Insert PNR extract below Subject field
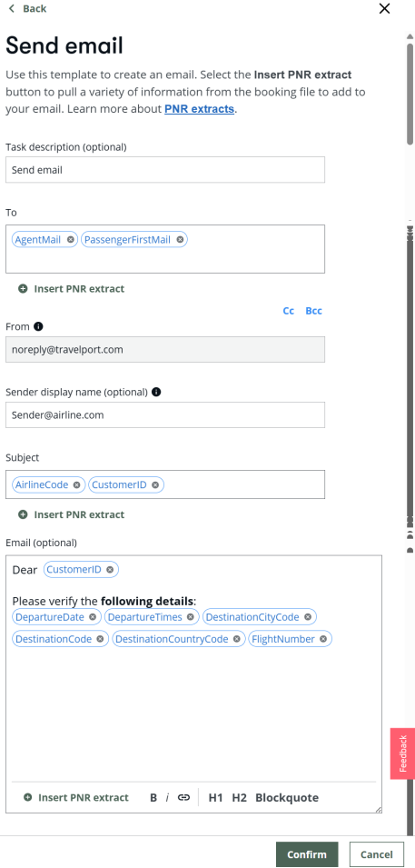This screenshot has height=868, width=415. (x=72, y=514)
